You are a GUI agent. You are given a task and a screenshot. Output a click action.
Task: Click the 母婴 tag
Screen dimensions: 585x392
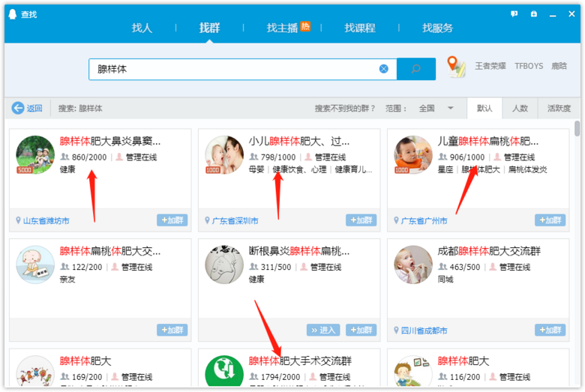coord(256,169)
